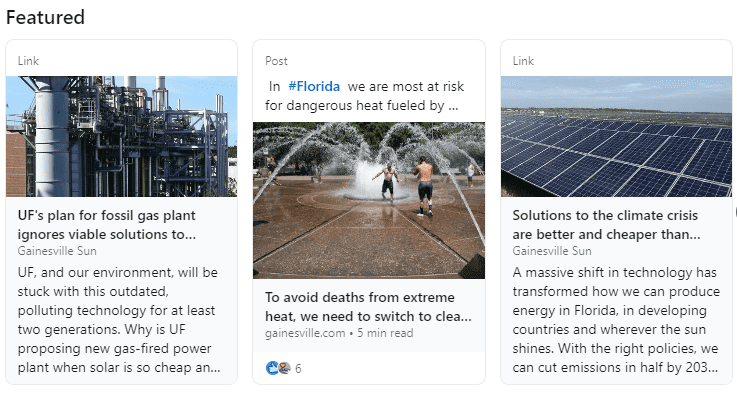This screenshot has width=737, height=396.
Task: Click the second reaction icon beside count 6
Action: (284, 368)
